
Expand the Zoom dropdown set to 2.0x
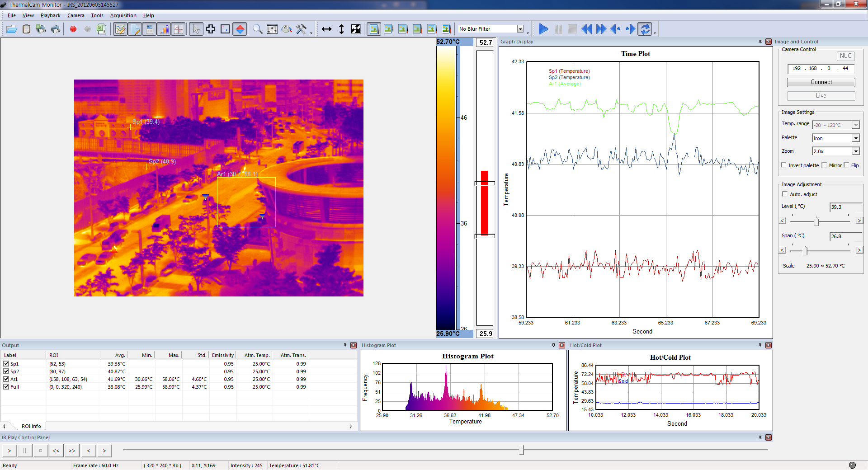coord(855,151)
